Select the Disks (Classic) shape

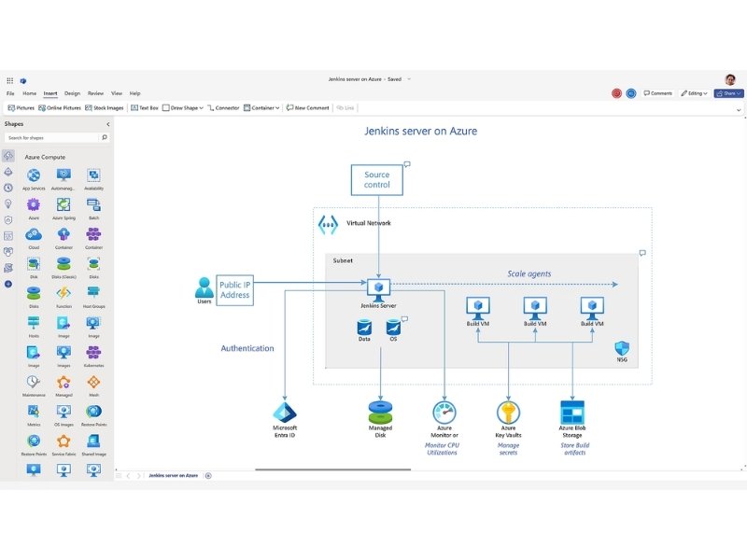point(63,268)
